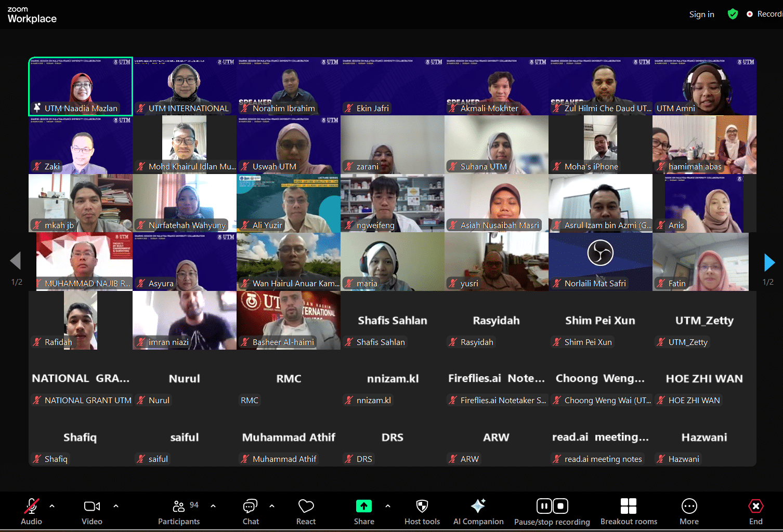This screenshot has width=783, height=532.
Task: Select Suhana UTM video tile
Action: (x=497, y=145)
